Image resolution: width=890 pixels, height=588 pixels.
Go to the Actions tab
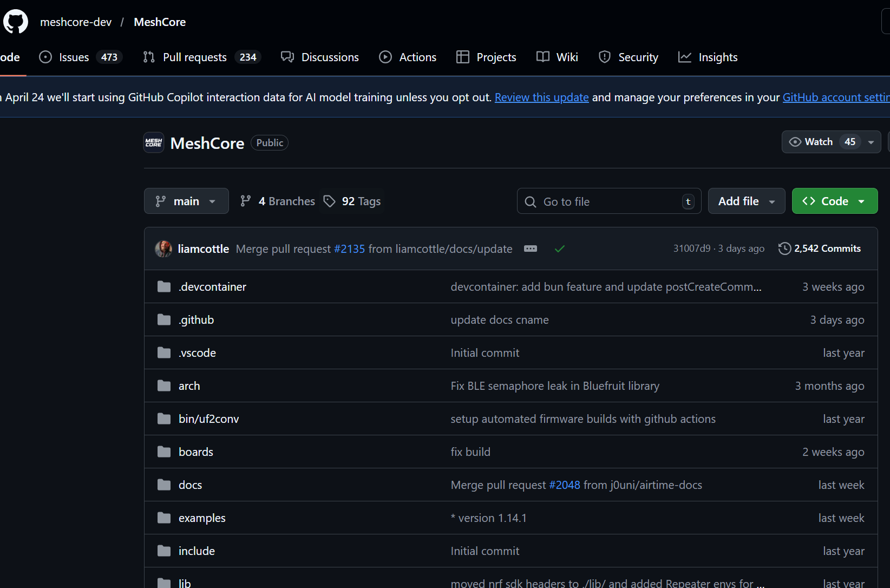(408, 57)
